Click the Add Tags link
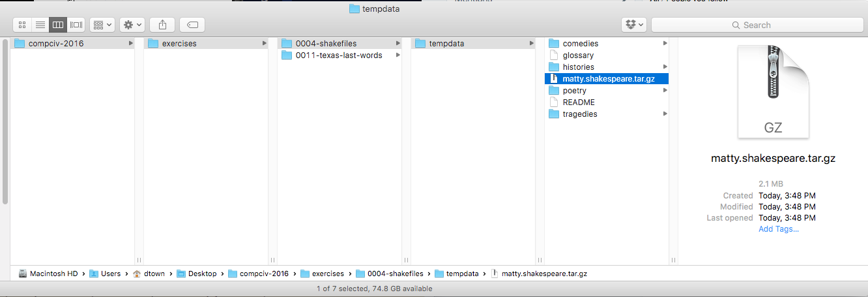Image resolution: width=868 pixels, height=297 pixels. coord(779,229)
